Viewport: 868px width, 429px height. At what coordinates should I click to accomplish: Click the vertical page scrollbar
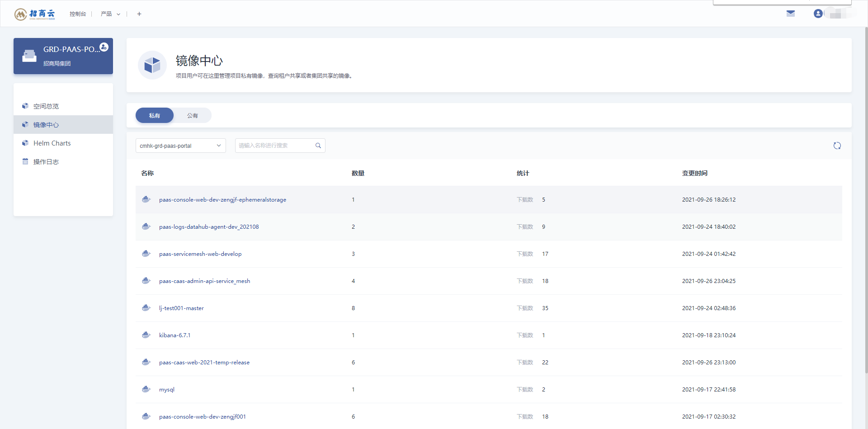pos(866,200)
